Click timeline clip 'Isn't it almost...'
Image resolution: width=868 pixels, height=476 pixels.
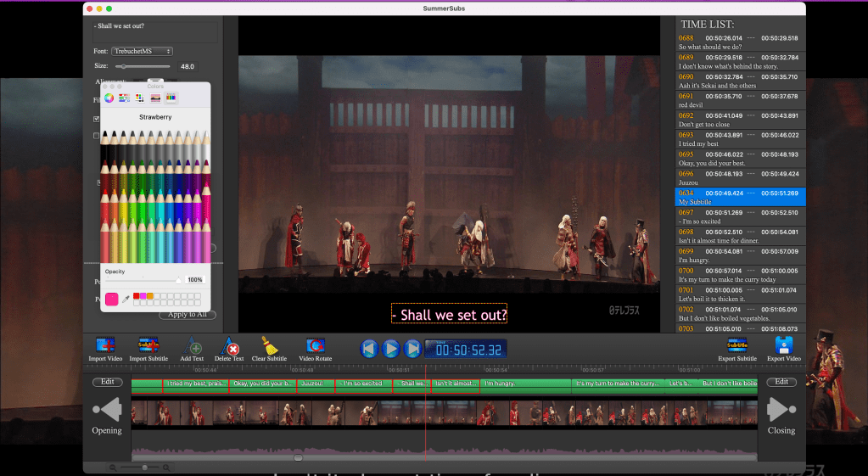coord(456,386)
